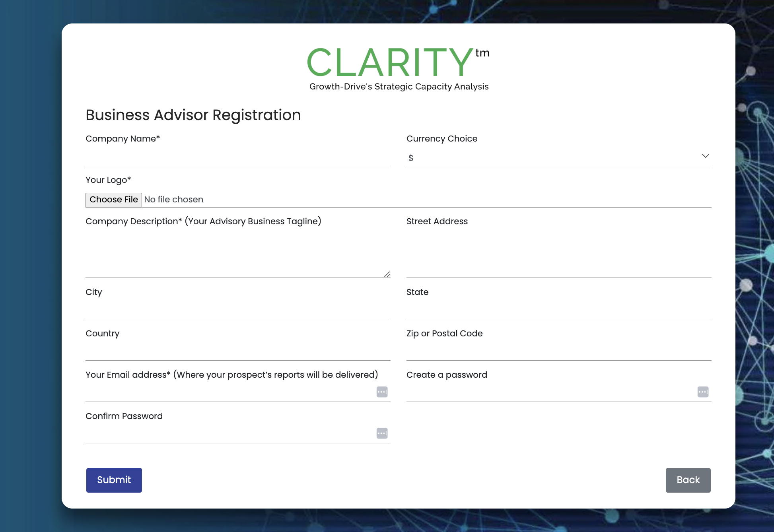Click the options icon in the email address field
Screen dimensions: 774x532
(381, 392)
